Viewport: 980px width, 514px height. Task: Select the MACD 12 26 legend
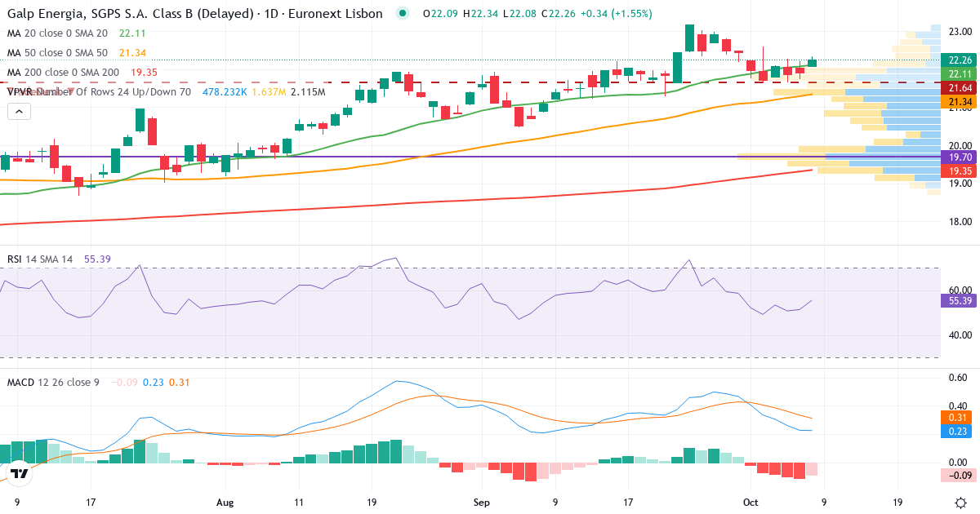(53, 382)
